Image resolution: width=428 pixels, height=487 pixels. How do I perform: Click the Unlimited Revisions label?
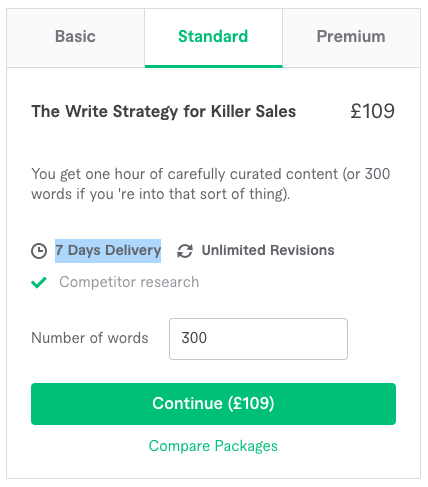268,250
